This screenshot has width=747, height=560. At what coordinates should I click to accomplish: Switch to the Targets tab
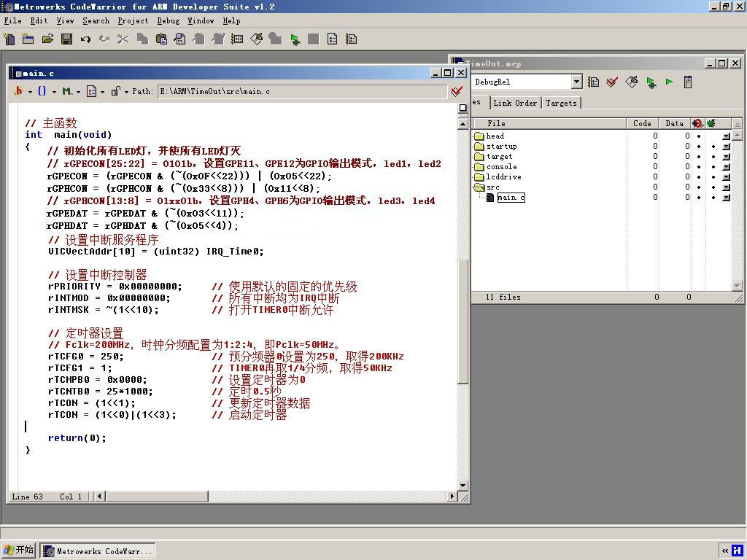[561, 103]
